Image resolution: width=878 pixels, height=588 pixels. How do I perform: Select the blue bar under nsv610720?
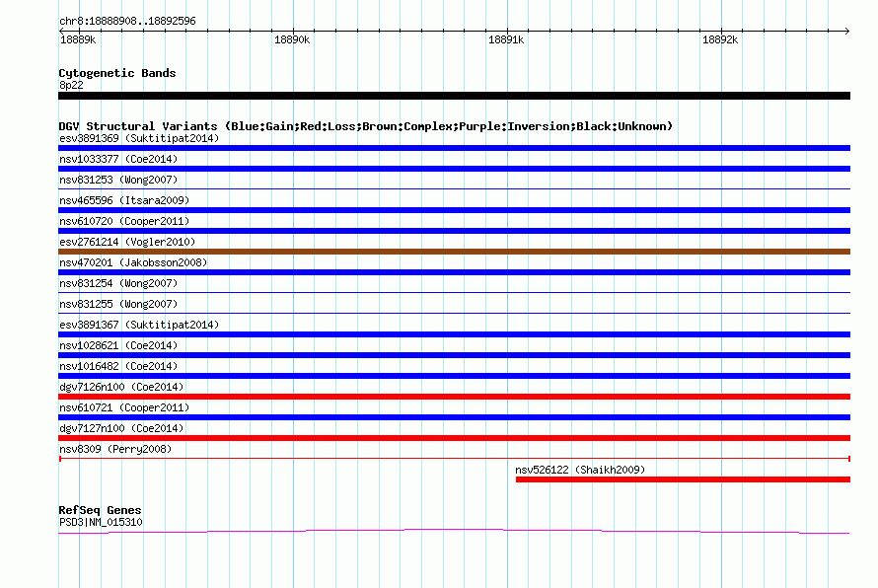(x=454, y=231)
